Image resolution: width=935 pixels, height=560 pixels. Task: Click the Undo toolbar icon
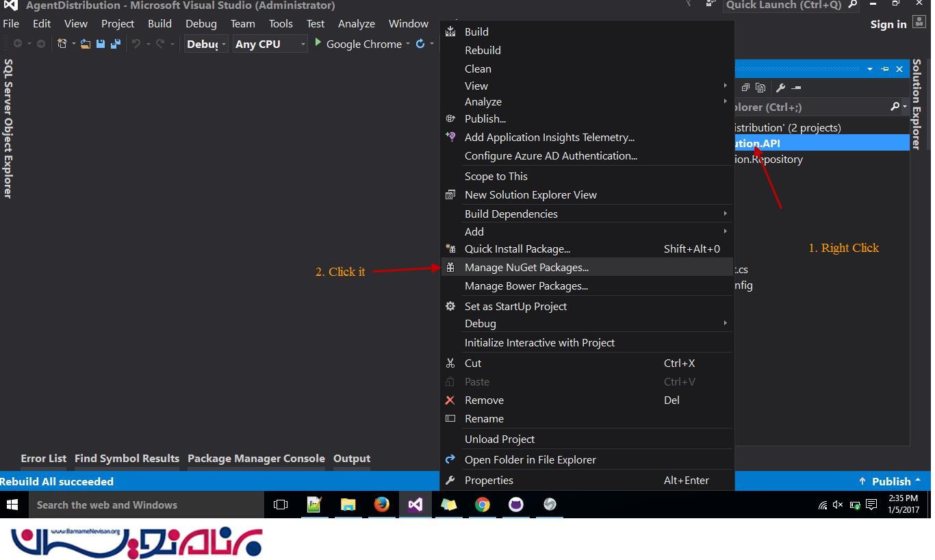pyautogui.click(x=136, y=44)
